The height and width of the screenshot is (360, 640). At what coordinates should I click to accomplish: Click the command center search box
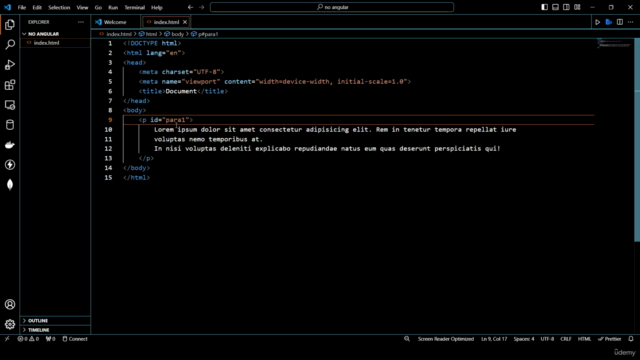332,7
